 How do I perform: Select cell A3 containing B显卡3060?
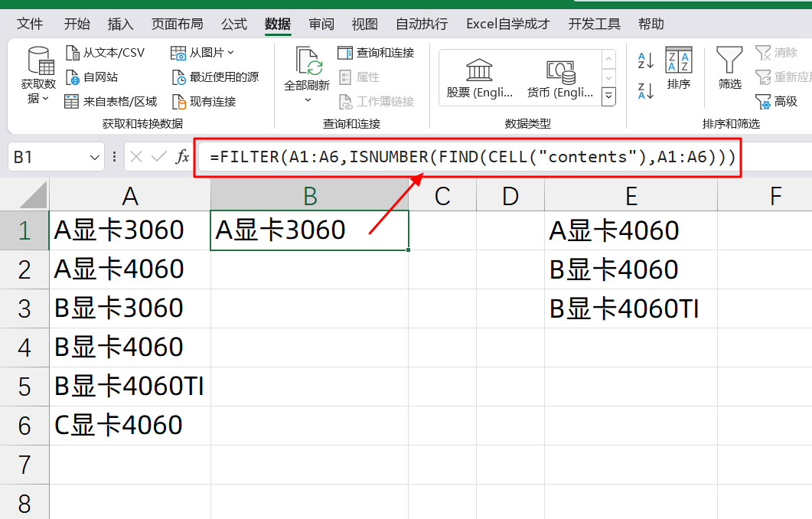click(x=130, y=308)
